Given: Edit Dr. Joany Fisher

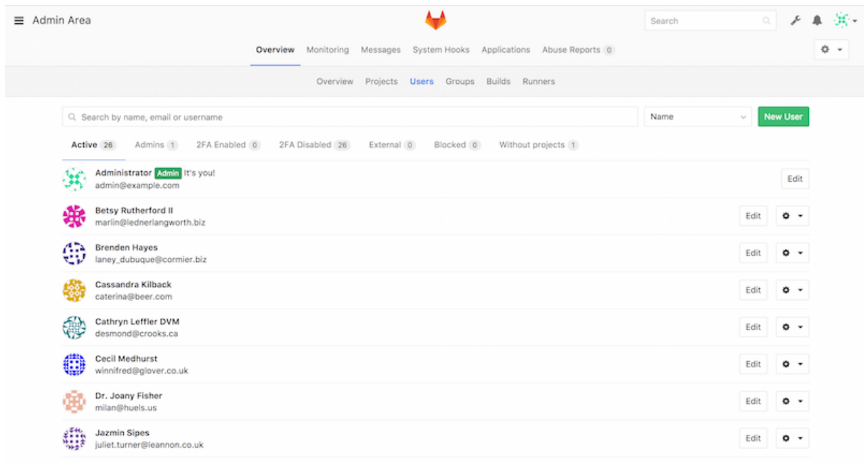Looking at the screenshot, I should 753,402.
